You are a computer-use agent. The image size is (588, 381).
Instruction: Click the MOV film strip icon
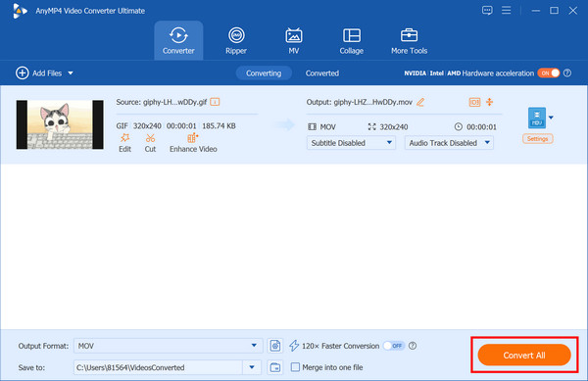tap(312, 126)
